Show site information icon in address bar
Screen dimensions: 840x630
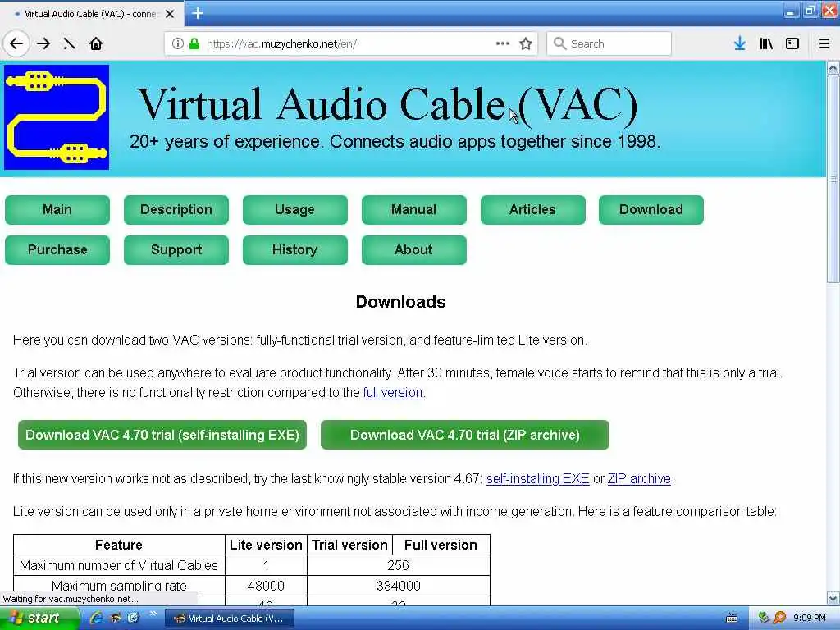(x=178, y=44)
